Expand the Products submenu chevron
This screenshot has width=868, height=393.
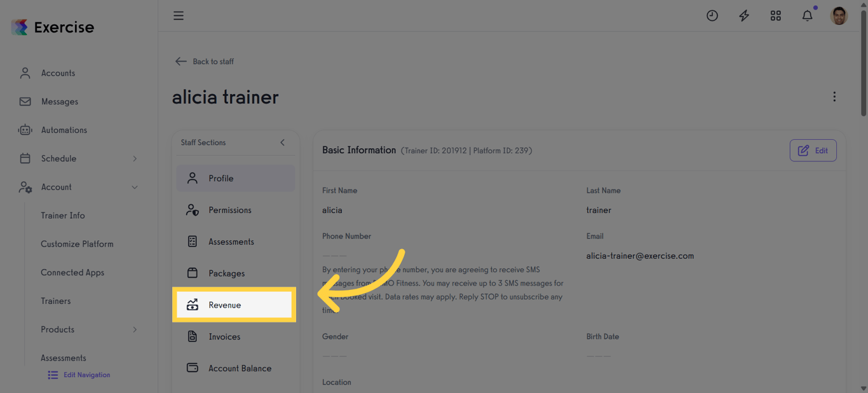click(x=135, y=329)
